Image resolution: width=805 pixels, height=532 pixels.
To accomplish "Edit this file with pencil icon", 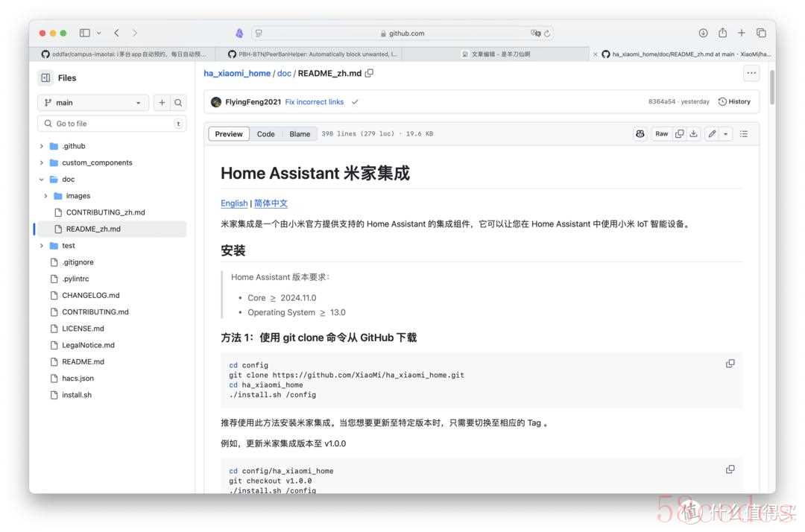I will [712, 134].
